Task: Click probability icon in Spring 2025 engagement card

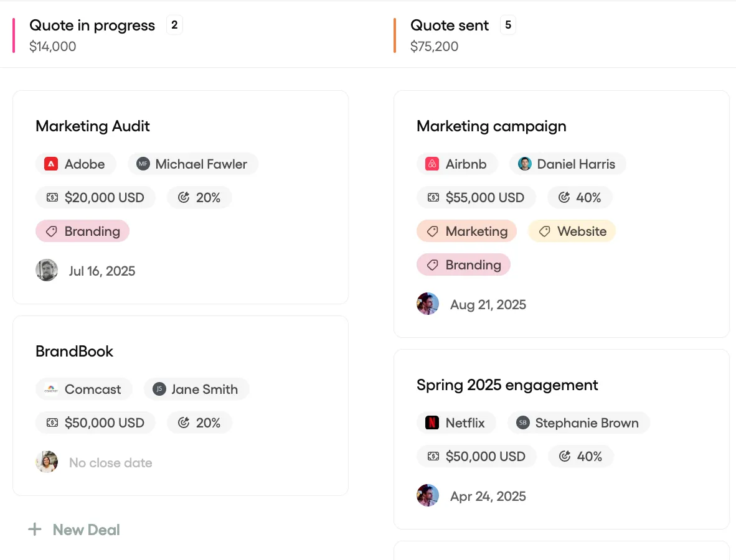Action: tap(565, 456)
